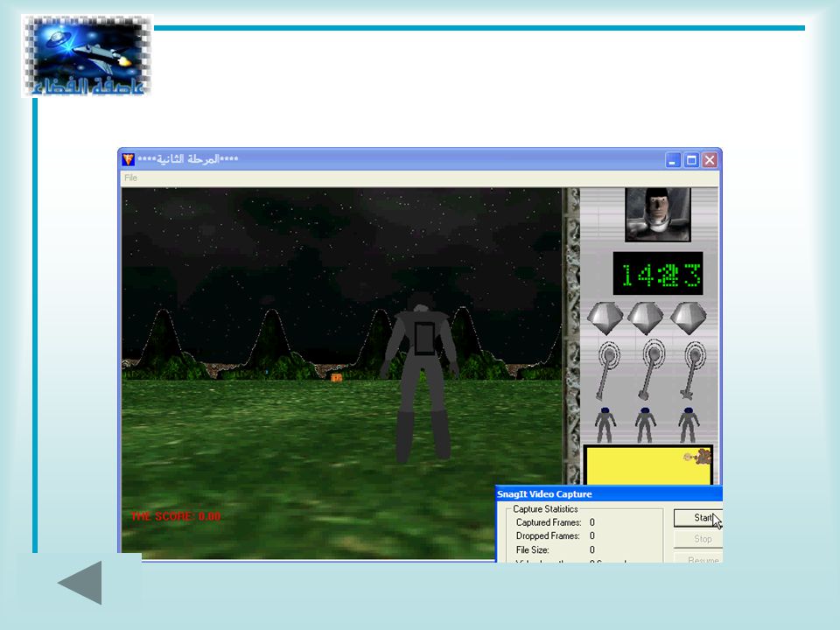Maximize the game window
840x630 pixels.
(691, 160)
